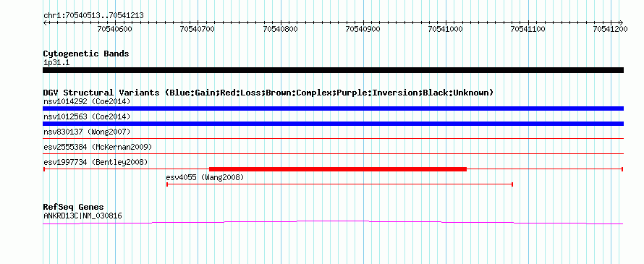Open variant label nsv1014292 (Coe2014)
Image resolution: width=644 pixels, height=264 pixels.
[87, 101]
